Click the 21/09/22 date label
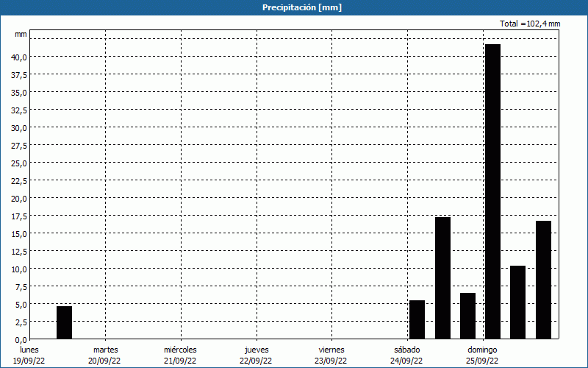This screenshot has height=368, width=588. click(x=180, y=361)
